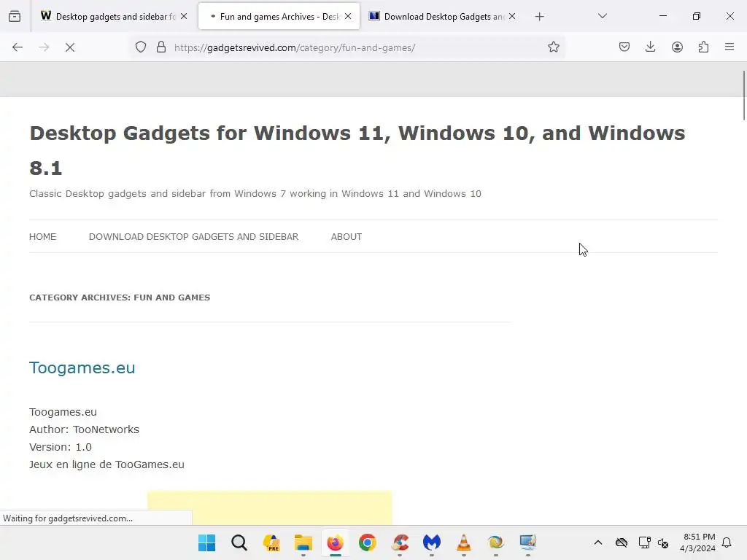The width and height of the screenshot is (747, 560).
Task: Click OneDrive cloud tray icon
Action: point(622,542)
